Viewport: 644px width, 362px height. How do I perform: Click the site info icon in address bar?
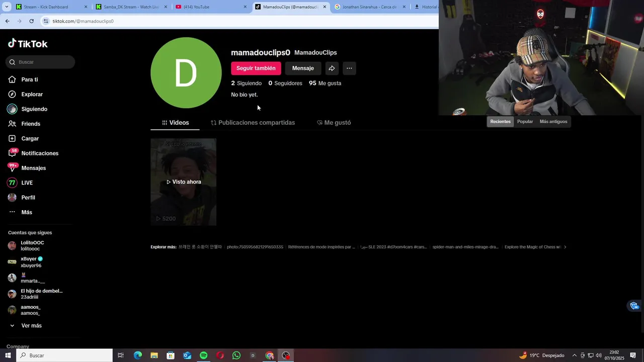(x=46, y=21)
